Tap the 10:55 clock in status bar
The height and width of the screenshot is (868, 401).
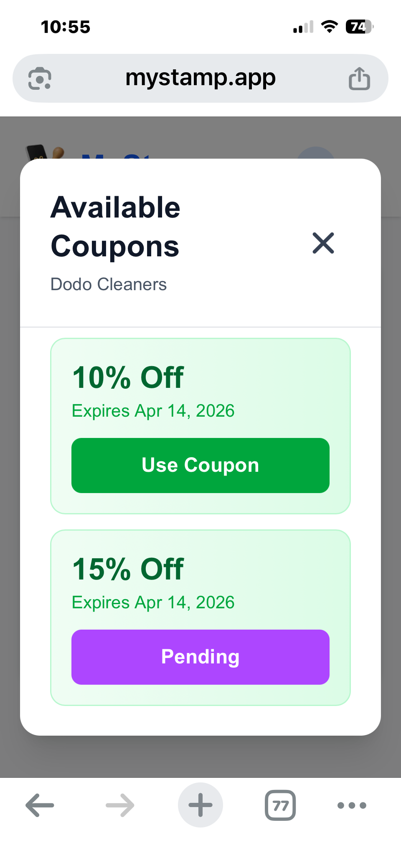pos(66,27)
